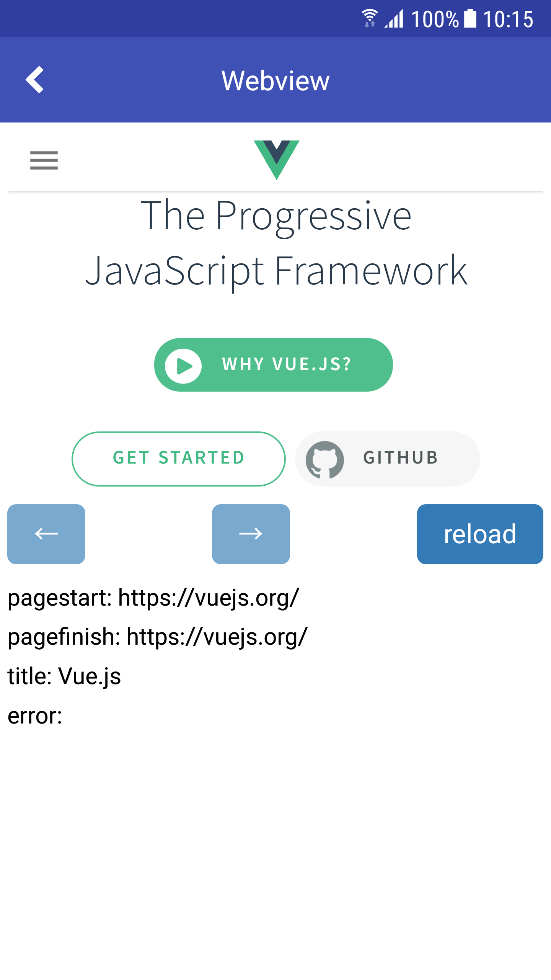Tap the Wi-Fi status icon

(370, 18)
